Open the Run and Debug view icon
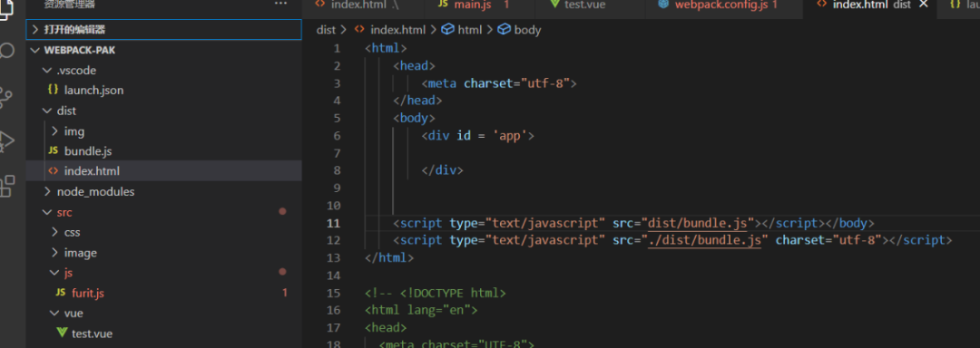 click(6, 140)
